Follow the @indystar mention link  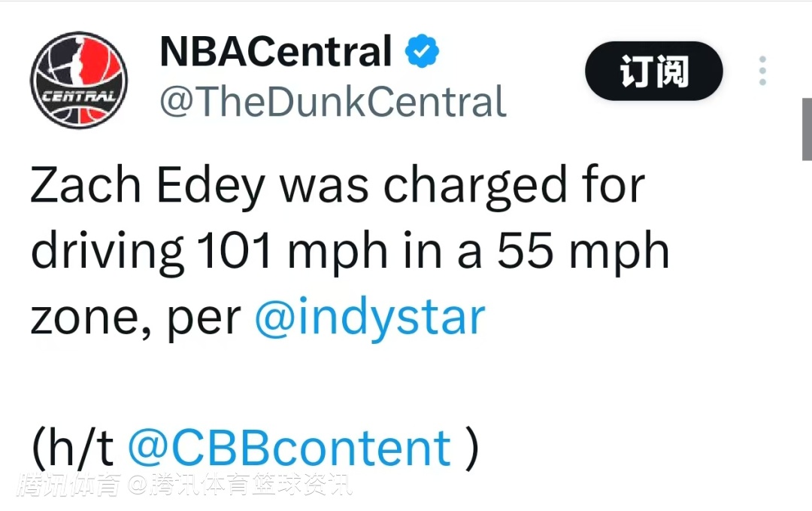click(370, 318)
